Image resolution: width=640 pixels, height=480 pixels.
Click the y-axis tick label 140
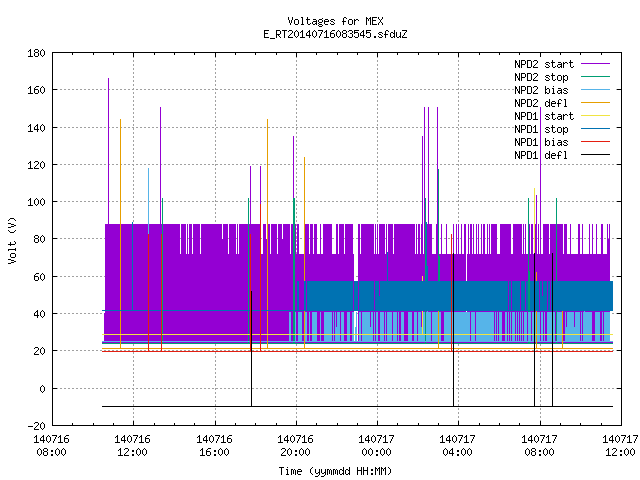pyautogui.click(x=36, y=128)
